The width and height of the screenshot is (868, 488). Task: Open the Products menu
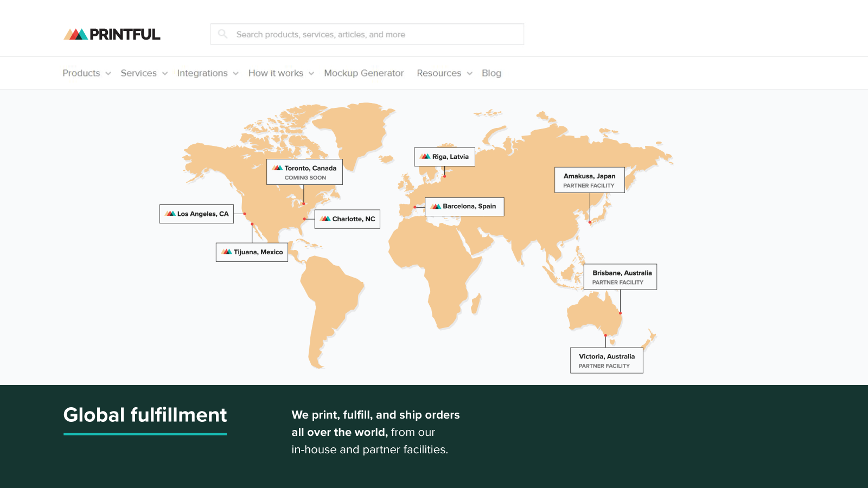point(81,73)
